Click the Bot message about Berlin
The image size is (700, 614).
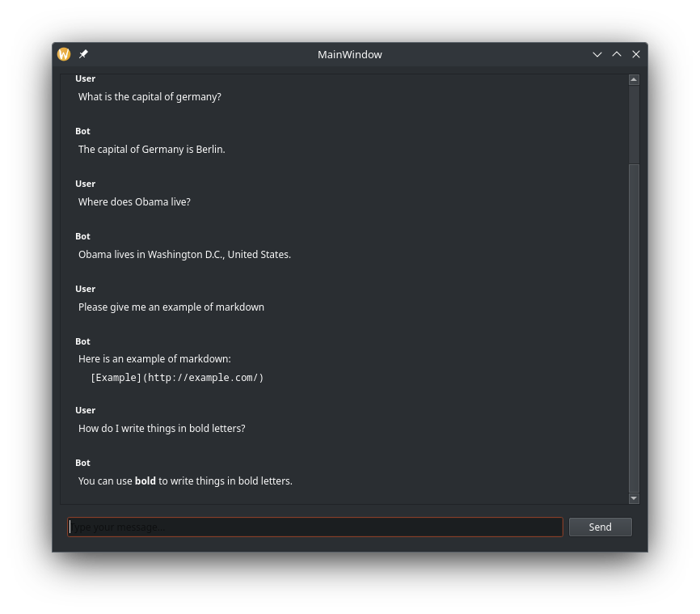coord(151,149)
